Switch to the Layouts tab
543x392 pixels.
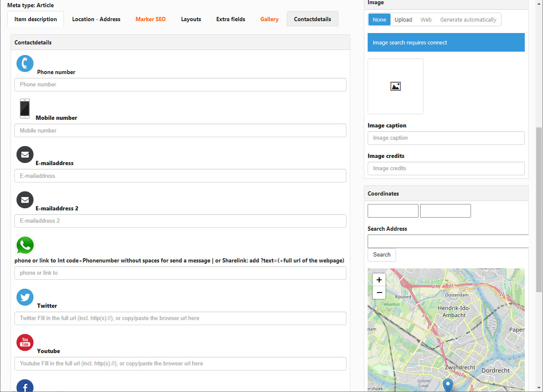(191, 19)
